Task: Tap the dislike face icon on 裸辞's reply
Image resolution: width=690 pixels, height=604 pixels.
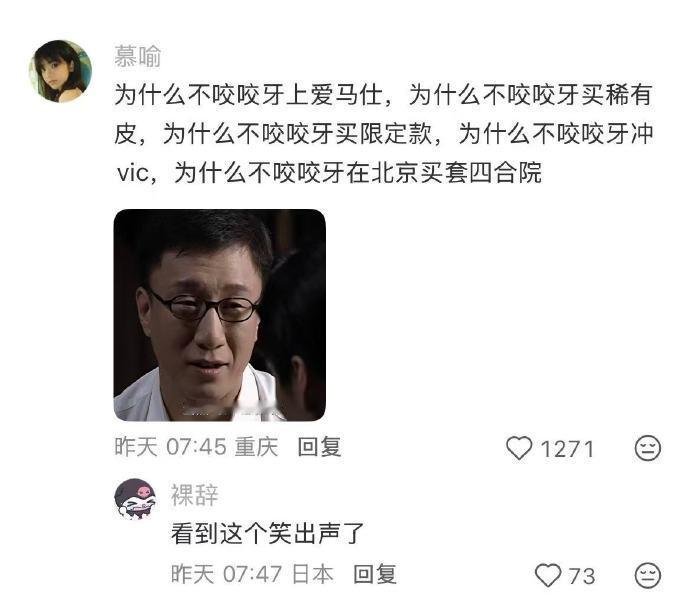Action: [648, 575]
